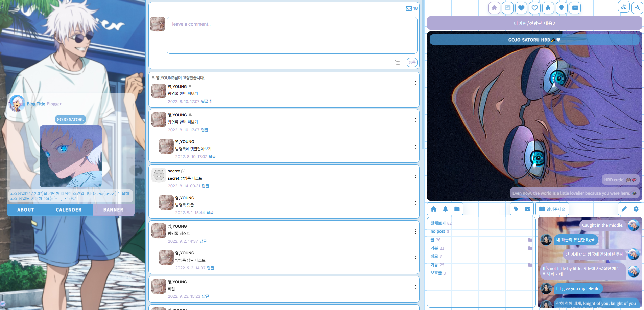This screenshot has width=644, height=310.
Task: Select the 글 26 category
Action: click(x=435, y=240)
